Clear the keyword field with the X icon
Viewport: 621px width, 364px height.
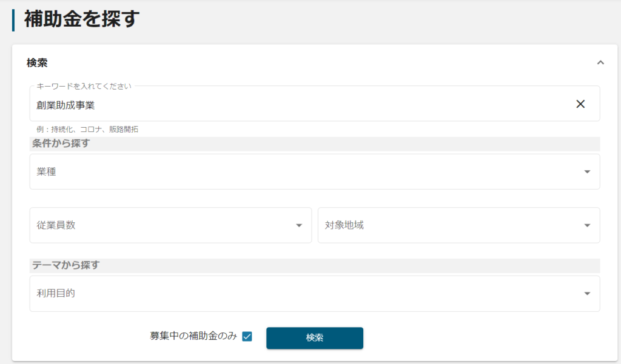pyautogui.click(x=580, y=104)
